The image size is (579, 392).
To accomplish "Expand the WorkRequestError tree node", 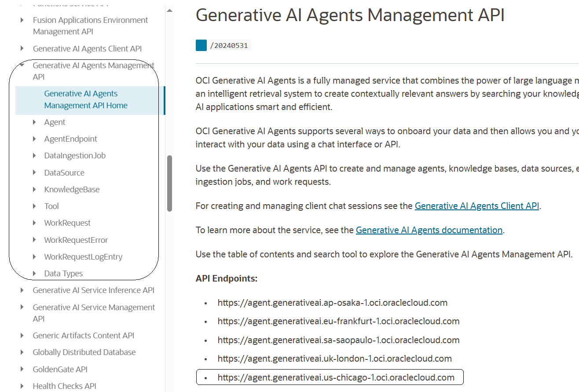I will pos(34,240).
